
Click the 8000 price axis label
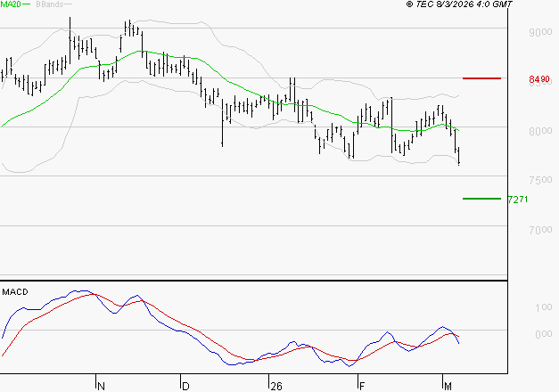coord(540,131)
